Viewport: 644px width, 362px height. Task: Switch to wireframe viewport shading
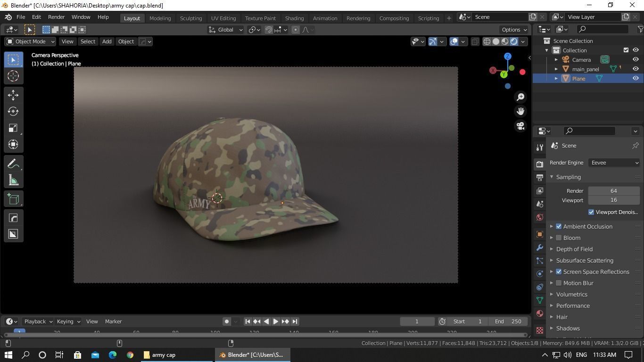pos(487,41)
